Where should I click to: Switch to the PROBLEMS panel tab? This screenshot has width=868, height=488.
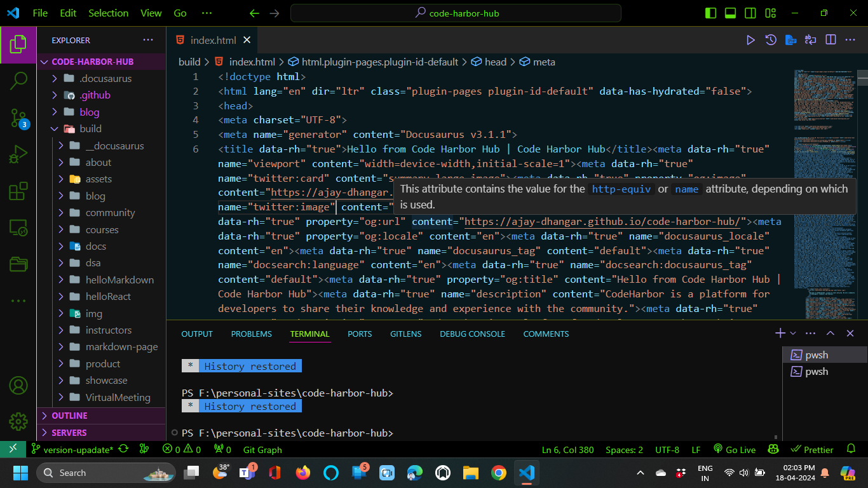252,334
